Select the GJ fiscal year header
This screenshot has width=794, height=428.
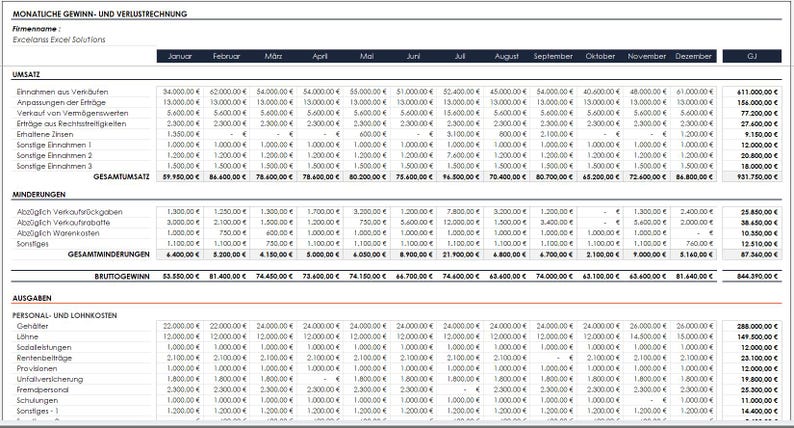tap(752, 56)
